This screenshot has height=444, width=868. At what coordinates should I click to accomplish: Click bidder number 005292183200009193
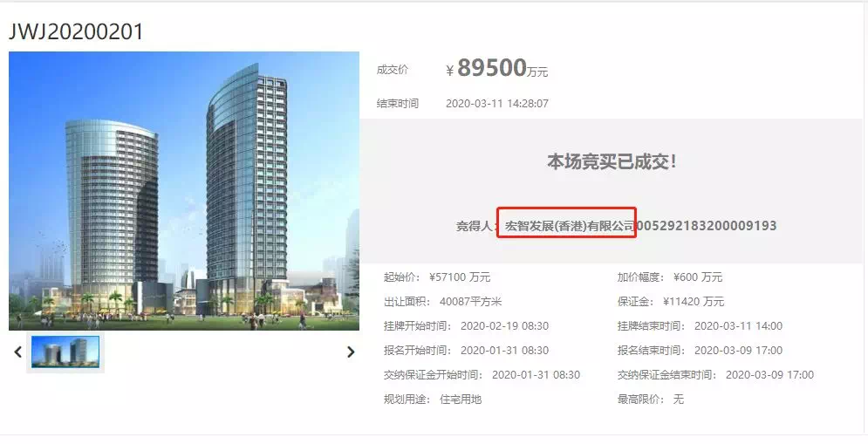(707, 225)
